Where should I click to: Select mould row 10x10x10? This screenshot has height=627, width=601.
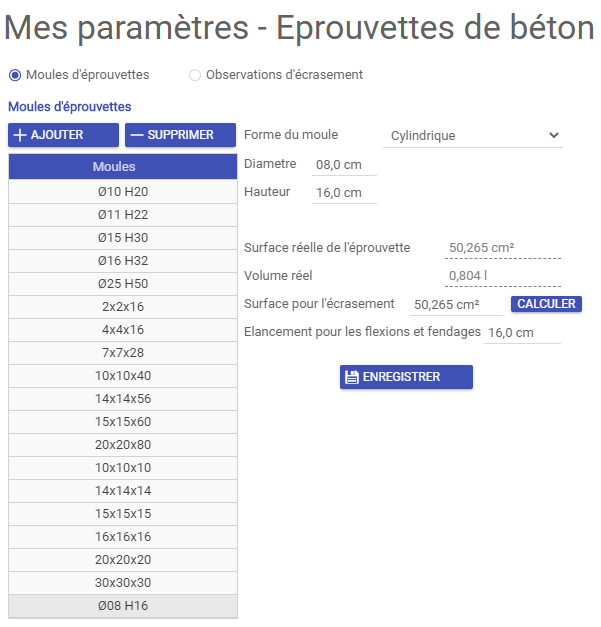(x=123, y=467)
